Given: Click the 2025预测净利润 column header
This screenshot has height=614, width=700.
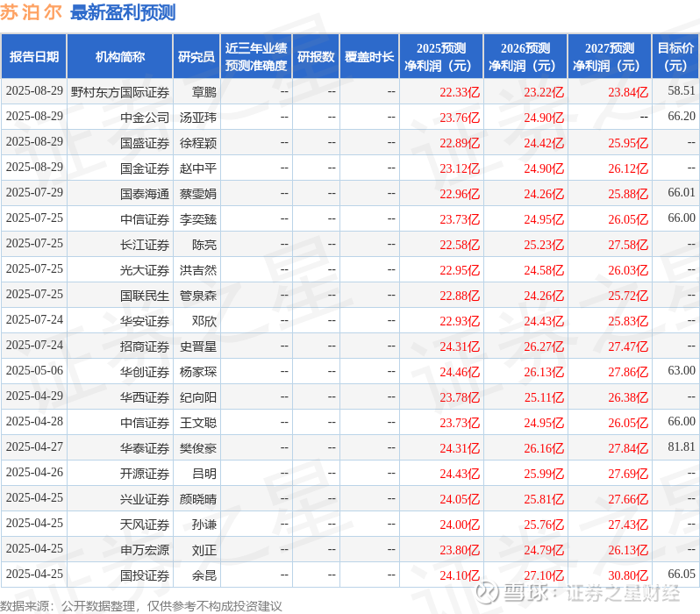Looking at the screenshot, I should point(441,57).
